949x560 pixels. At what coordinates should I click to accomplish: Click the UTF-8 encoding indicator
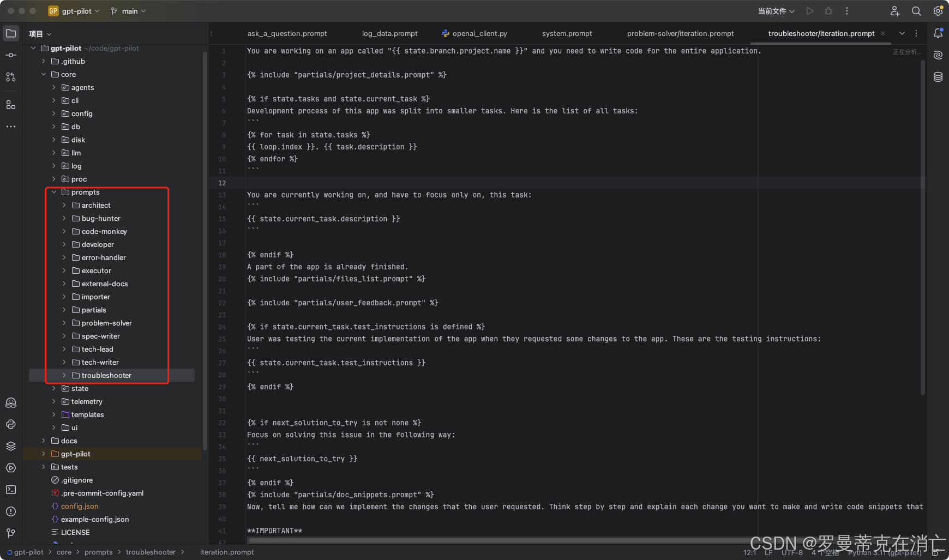[792, 552]
